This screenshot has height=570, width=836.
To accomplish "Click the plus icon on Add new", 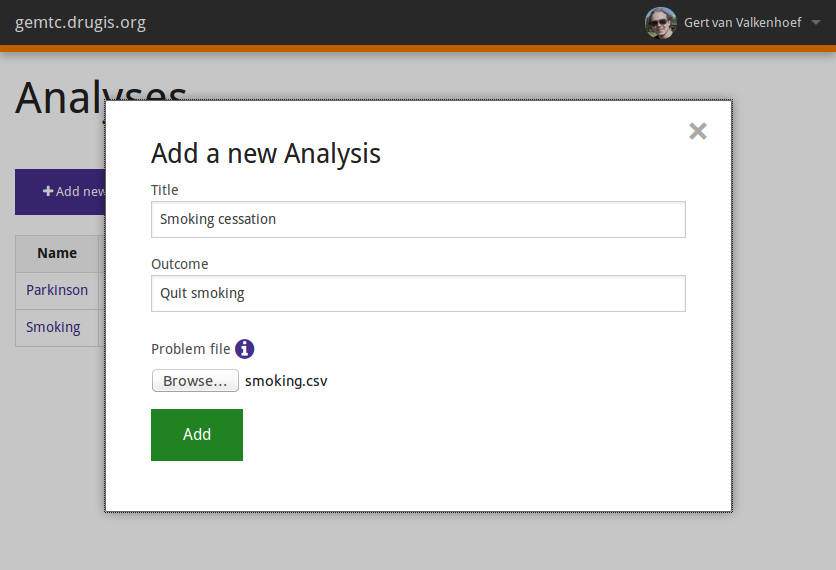I will pyautogui.click(x=48, y=191).
